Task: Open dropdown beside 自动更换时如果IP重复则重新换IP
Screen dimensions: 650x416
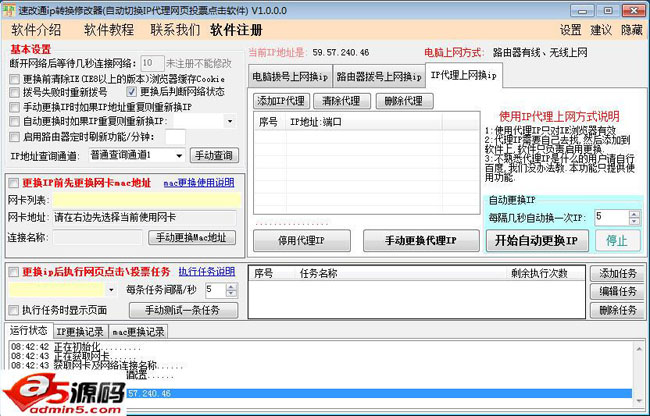Action: coord(230,121)
